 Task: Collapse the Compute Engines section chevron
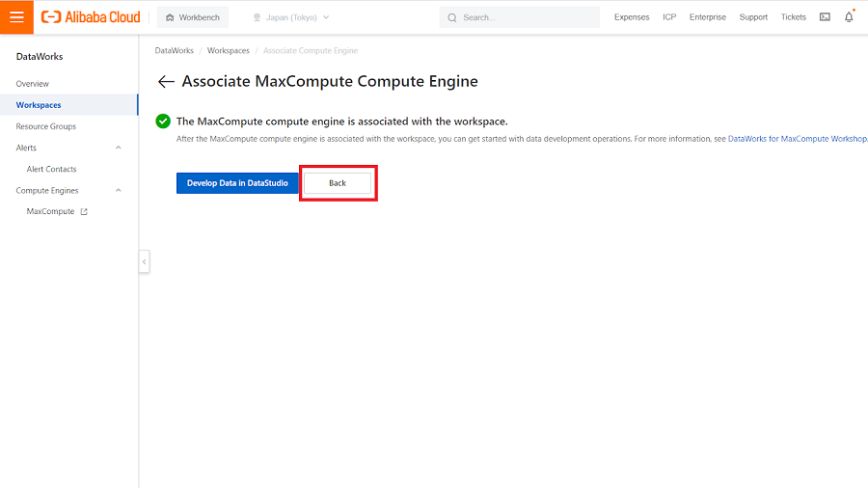[119, 191]
